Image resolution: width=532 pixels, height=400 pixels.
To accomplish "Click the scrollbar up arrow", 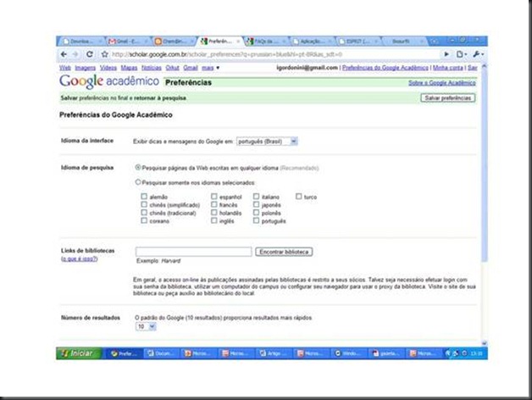I will (x=485, y=66).
